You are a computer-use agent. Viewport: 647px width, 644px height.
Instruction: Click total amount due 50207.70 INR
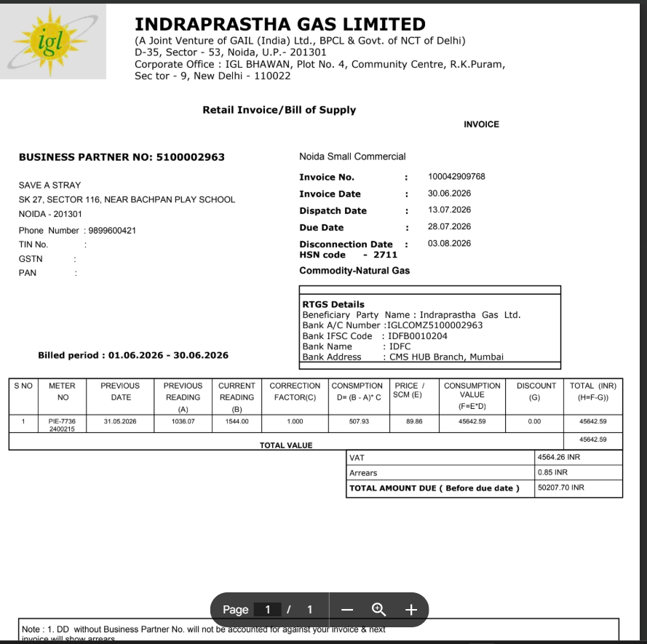[561, 488]
